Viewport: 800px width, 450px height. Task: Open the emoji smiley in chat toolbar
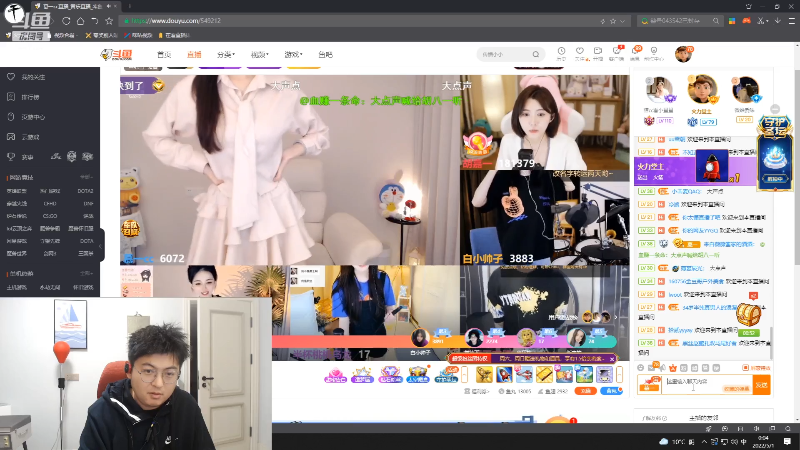pyautogui.click(x=641, y=368)
